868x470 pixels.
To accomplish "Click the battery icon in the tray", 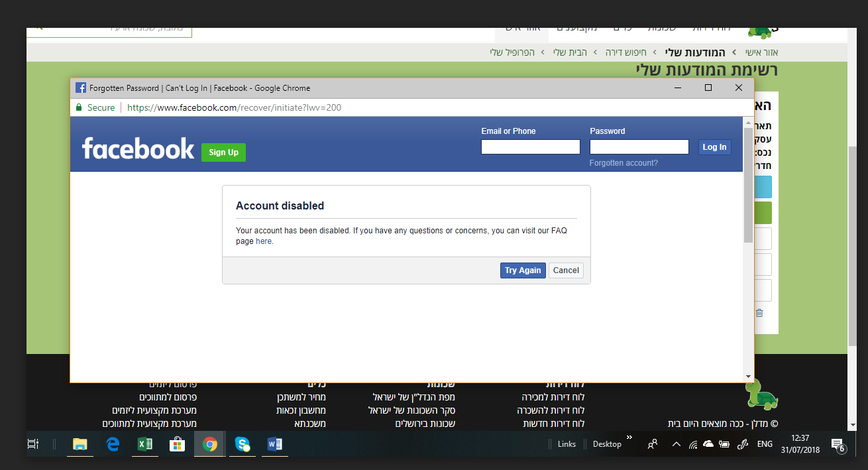I will pos(724,444).
